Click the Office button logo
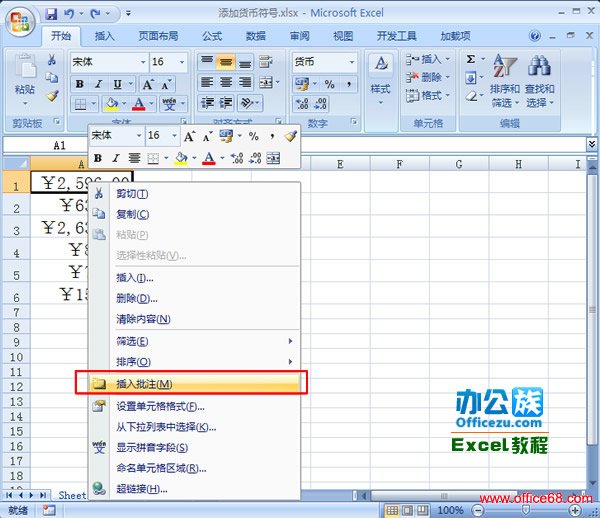Screen dimensions: 600x518 click(x=20, y=21)
